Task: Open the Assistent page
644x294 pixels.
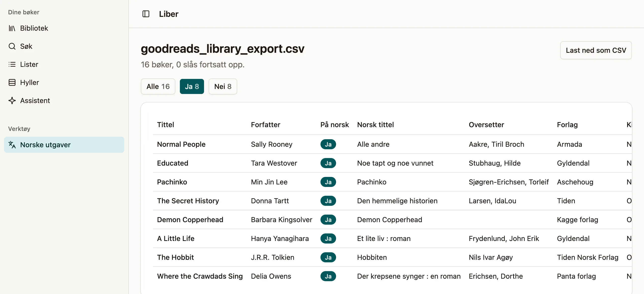Action: point(64,101)
